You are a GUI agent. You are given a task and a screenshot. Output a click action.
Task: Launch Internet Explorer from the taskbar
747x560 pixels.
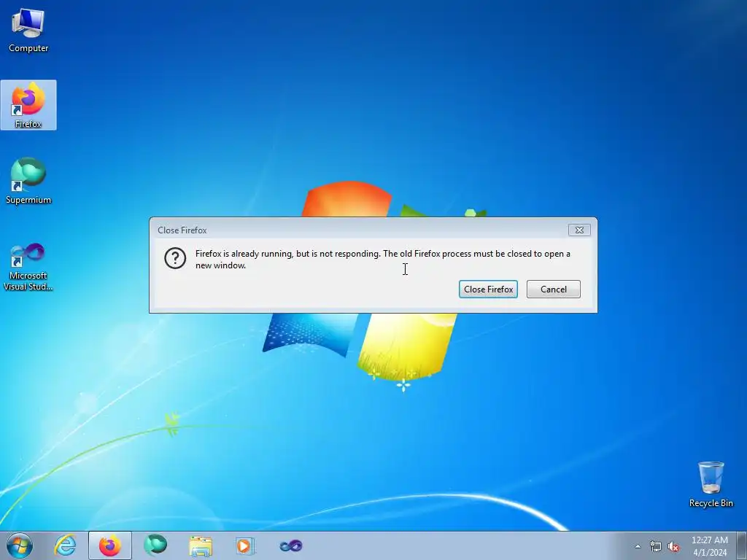point(65,545)
